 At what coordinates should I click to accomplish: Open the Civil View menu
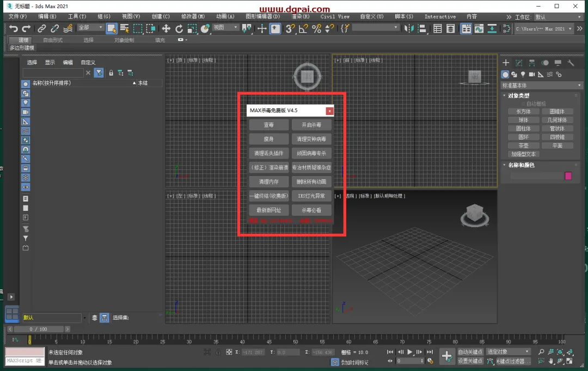pos(335,16)
